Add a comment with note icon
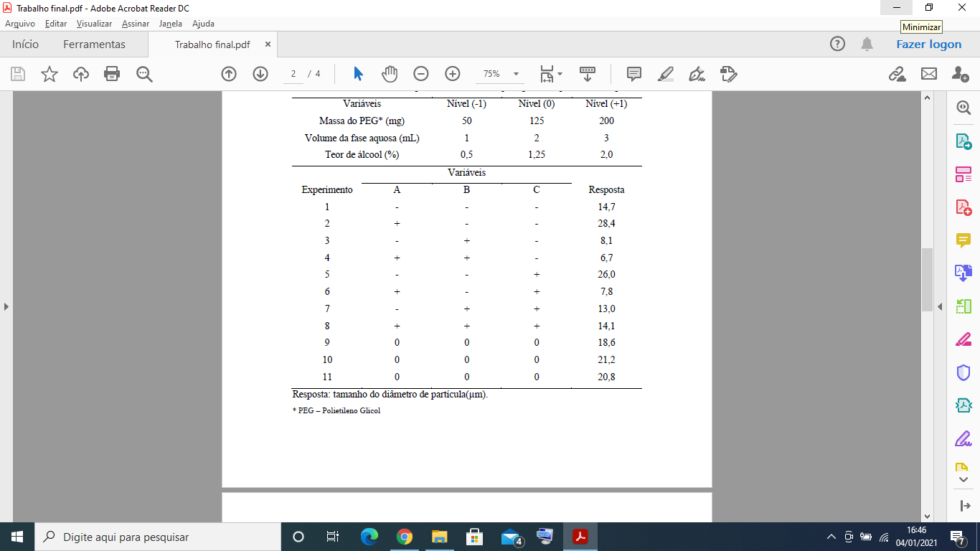980x551 pixels. [634, 74]
